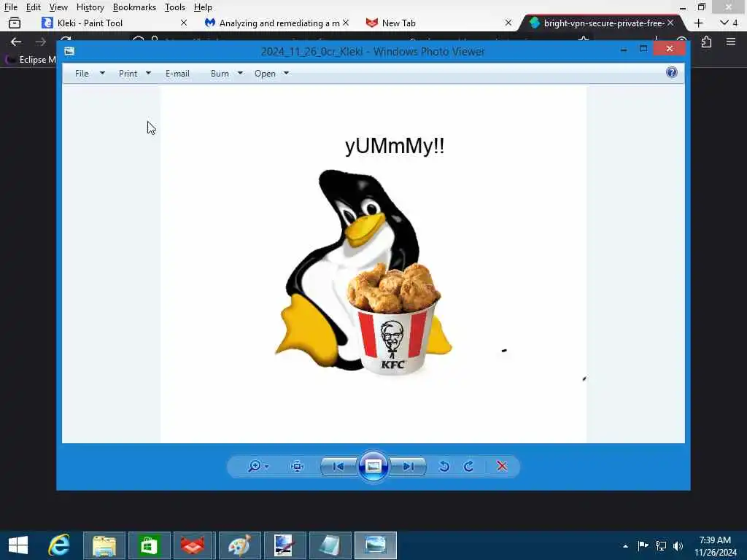
Task: Click the browser forward arrow
Action: tap(41, 42)
